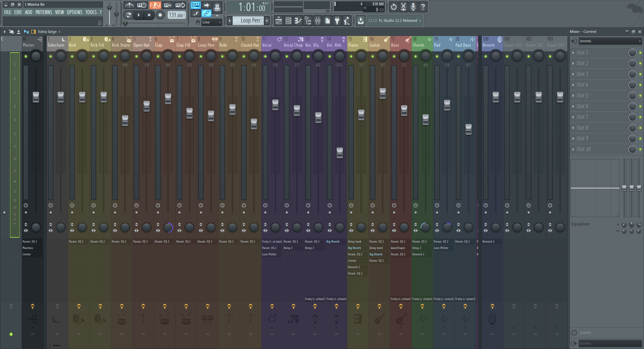The image size is (644, 349).
Task: Enable wait for input before recording
Action: click(x=142, y=5)
